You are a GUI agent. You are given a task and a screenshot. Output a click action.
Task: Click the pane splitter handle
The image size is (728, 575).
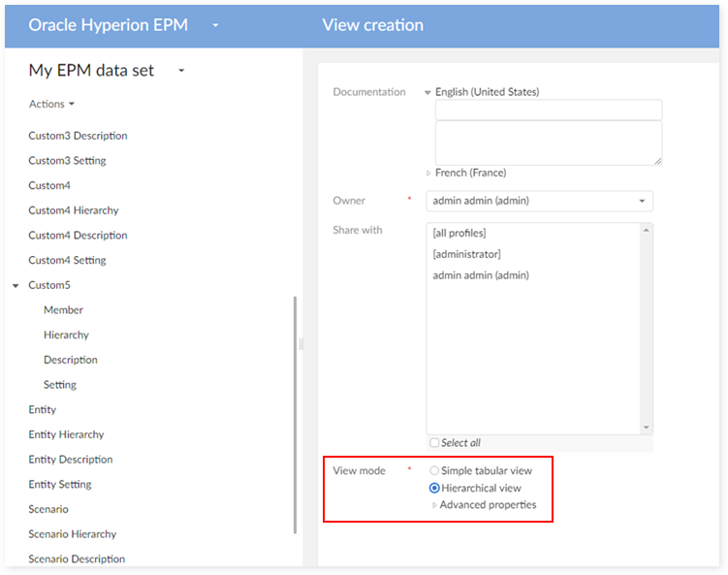tap(301, 343)
